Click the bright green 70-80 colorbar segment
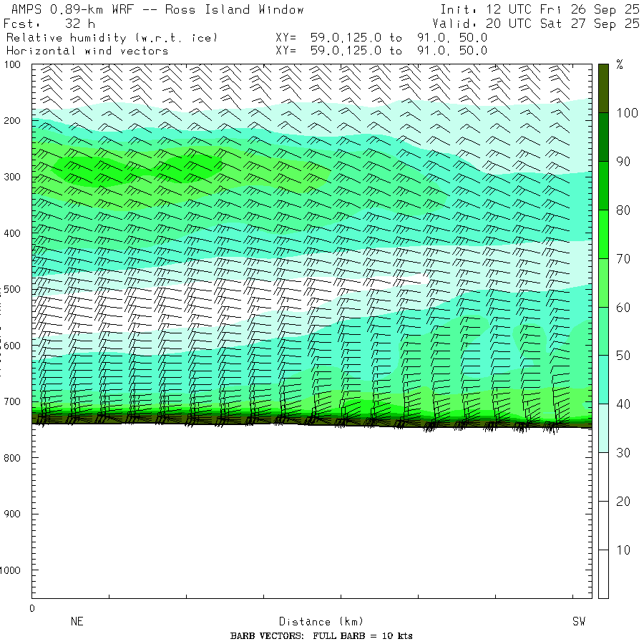The image size is (644, 644). point(603,234)
